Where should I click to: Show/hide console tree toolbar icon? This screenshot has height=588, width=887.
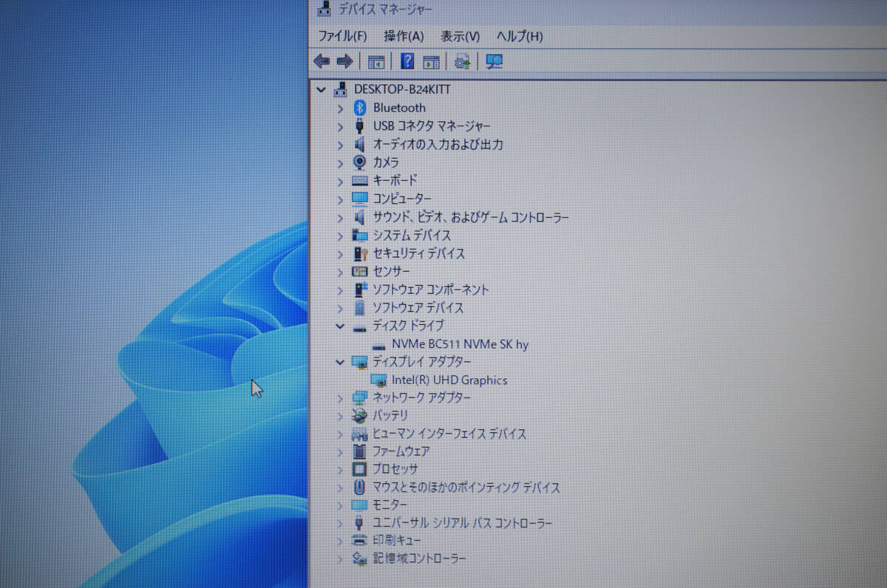[x=376, y=62]
